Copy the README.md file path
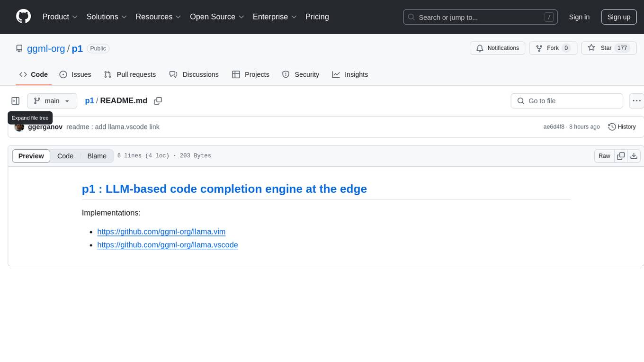Image resolution: width=644 pixels, height=362 pixels. (x=158, y=101)
